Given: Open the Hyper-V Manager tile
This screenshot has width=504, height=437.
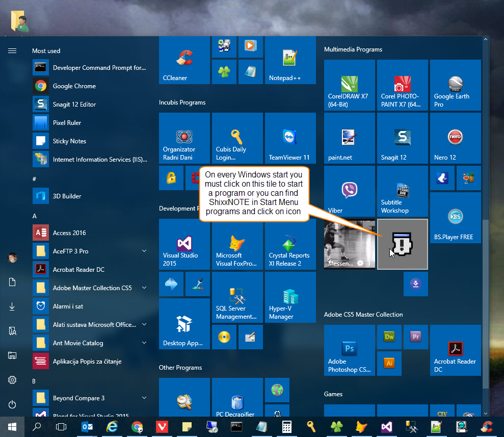Looking at the screenshot, I should pyautogui.click(x=290, y=297).
